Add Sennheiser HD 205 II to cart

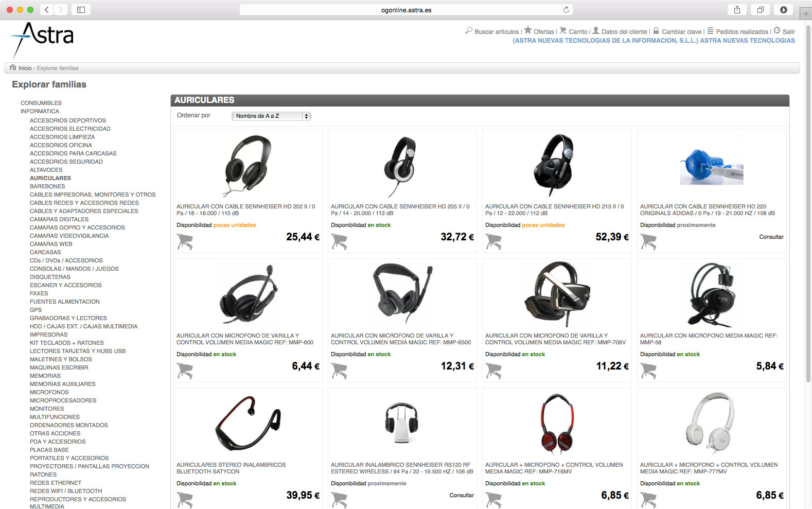click(339, 241)
